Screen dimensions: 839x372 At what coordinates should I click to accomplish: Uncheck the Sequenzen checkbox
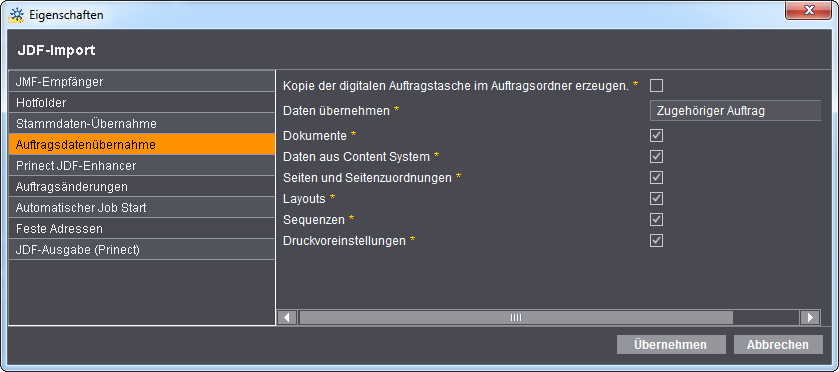(657, 219)
